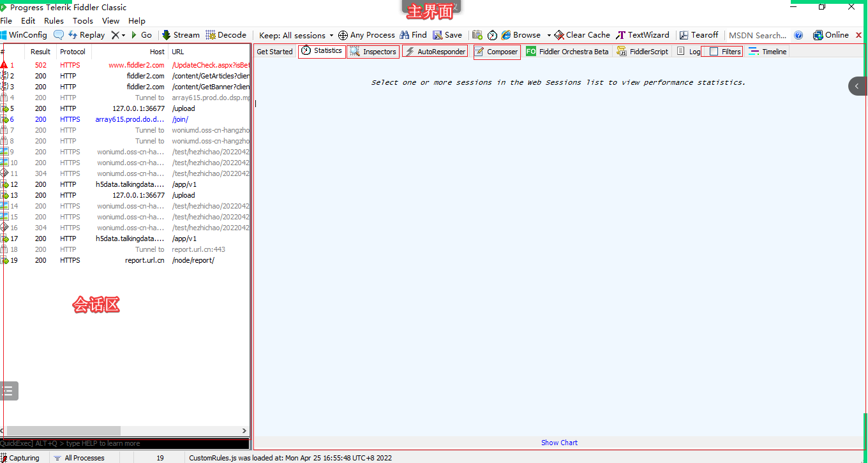Open WinConfig from the toolbar
868x463 pixels.
24,35
